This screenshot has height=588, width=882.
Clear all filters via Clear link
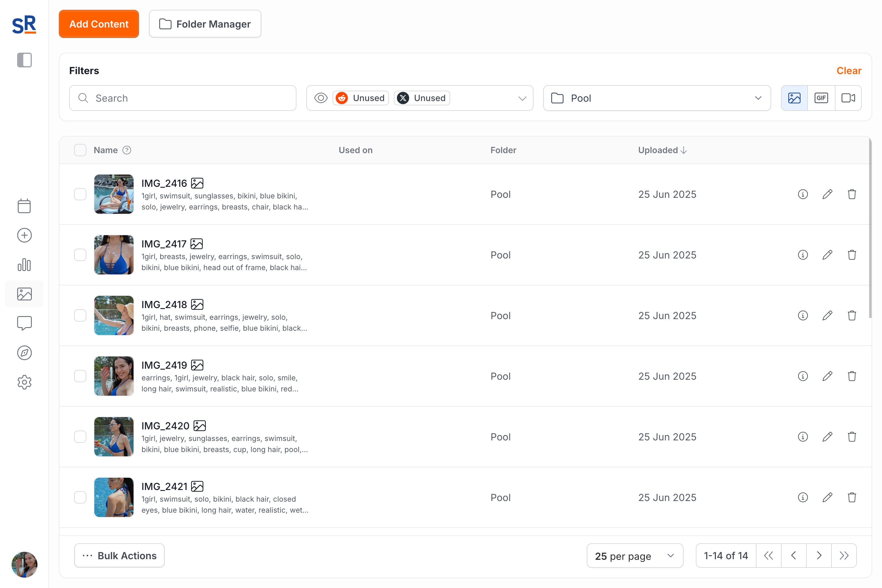click(849, 70)
